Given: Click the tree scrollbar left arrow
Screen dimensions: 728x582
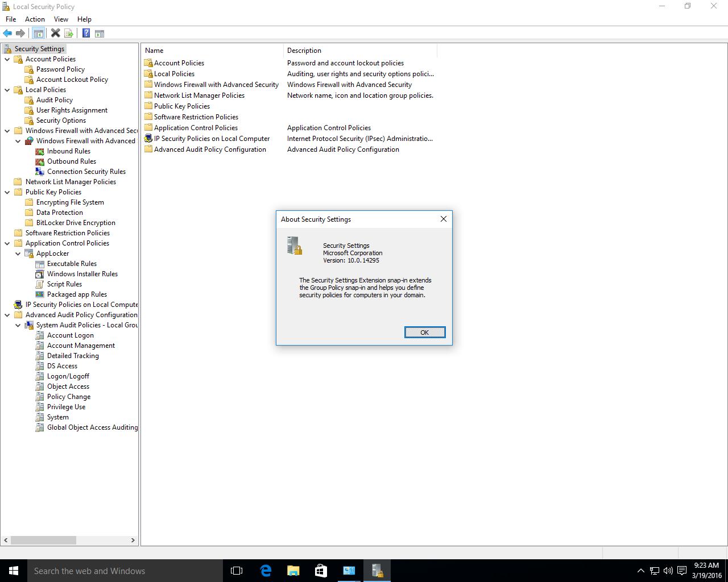Looking at the screenshot, I should pos(6,540).
